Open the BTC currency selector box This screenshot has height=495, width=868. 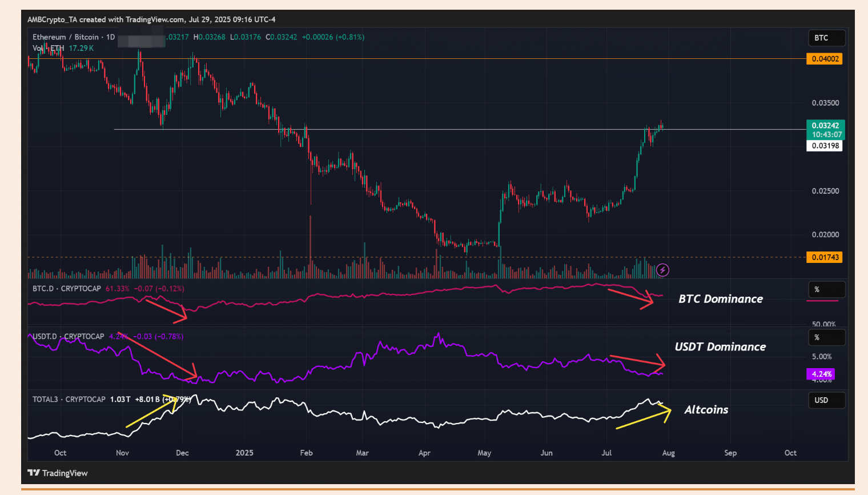(x=826, y=38)
